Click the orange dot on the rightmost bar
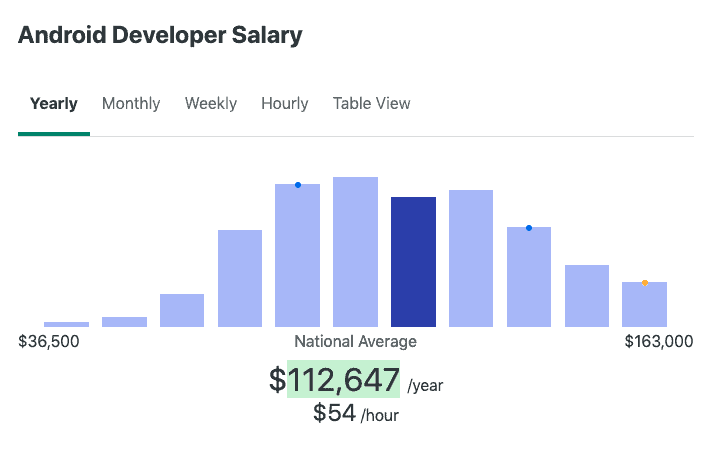Image resolution: width=715 pixels, height=457 pixels. coord(645,283)
